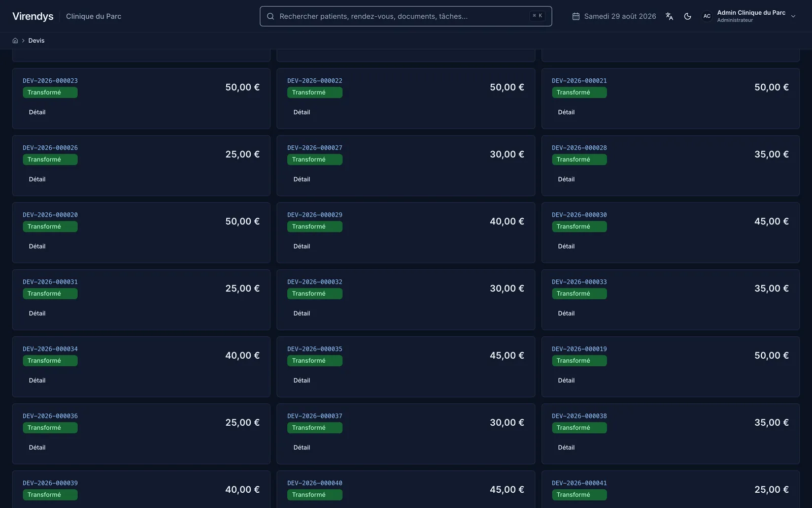
Task: Toggle dark mode moon icon
Action: (x=688, y=16)
